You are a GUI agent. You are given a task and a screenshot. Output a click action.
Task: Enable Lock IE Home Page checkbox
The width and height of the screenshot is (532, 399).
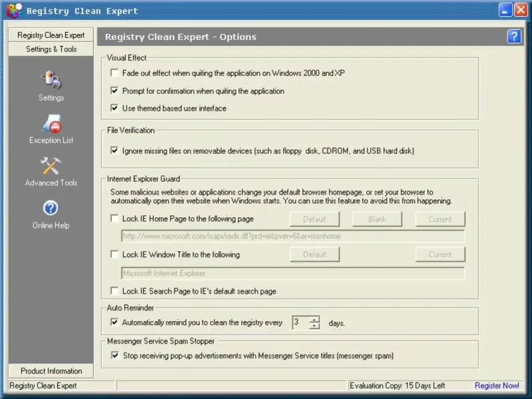(114, 219)
